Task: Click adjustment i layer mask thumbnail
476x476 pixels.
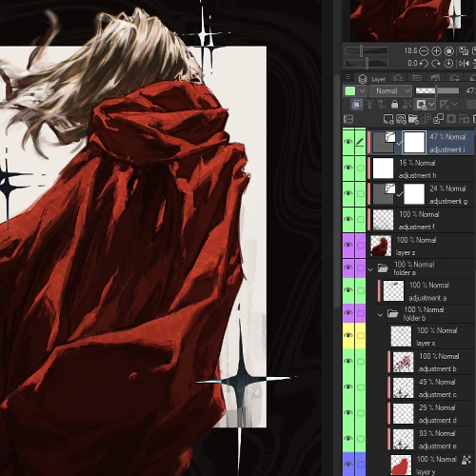Action: click(x=414, y=142)
